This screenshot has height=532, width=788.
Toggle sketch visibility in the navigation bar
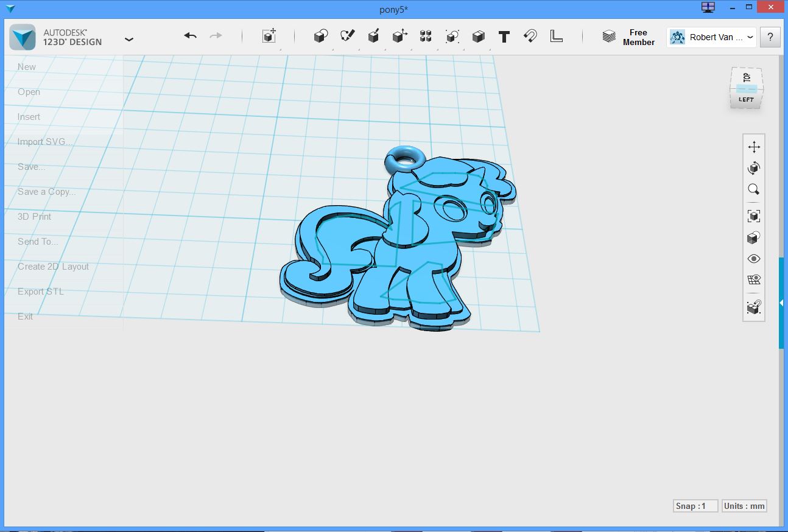click(753, 279)
